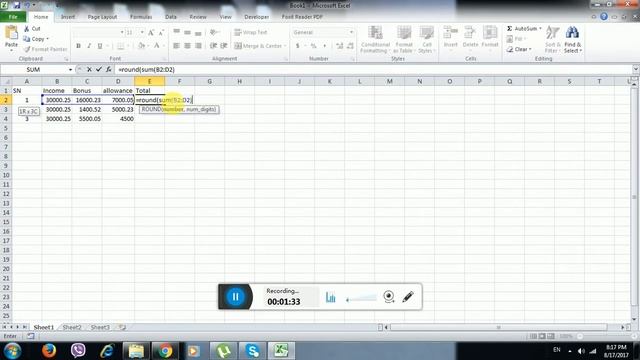Pause the screen recording
Viewport: 640px width, 360px height.
pyautogui.click(x=236, y=297)
